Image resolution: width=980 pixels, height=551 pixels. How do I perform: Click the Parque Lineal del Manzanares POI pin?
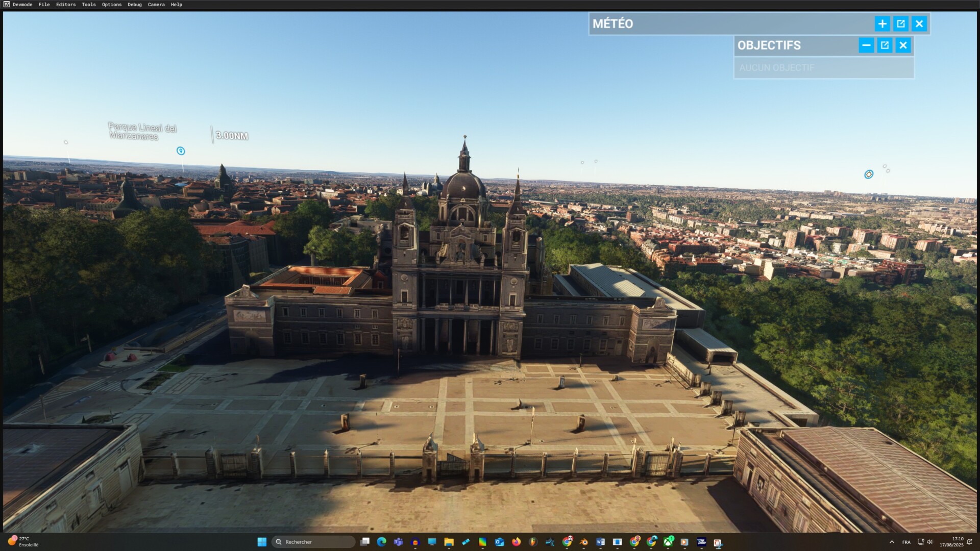(x=181, y=151)
